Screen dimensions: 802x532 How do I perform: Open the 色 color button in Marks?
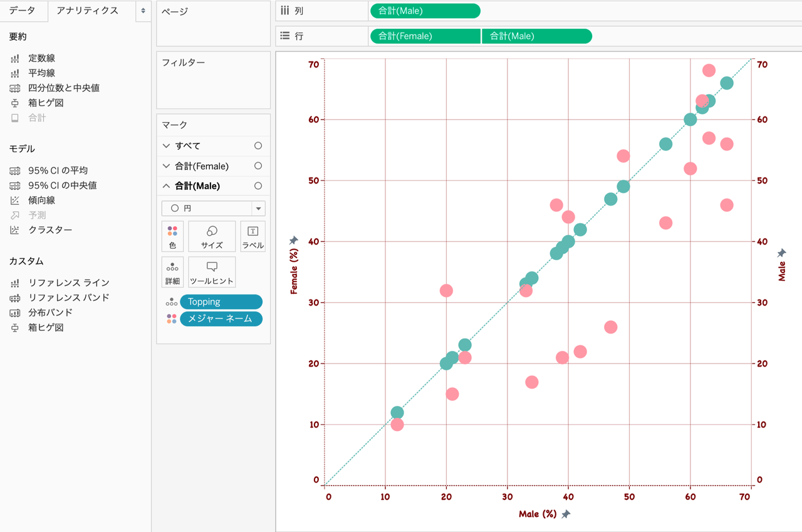click(x=172, y=236)
